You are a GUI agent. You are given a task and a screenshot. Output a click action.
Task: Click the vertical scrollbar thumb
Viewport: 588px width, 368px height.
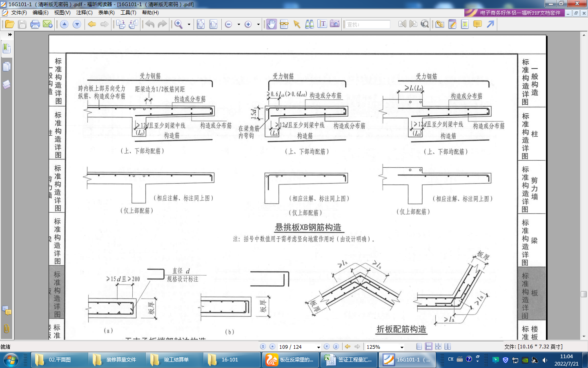coord(584,294)
